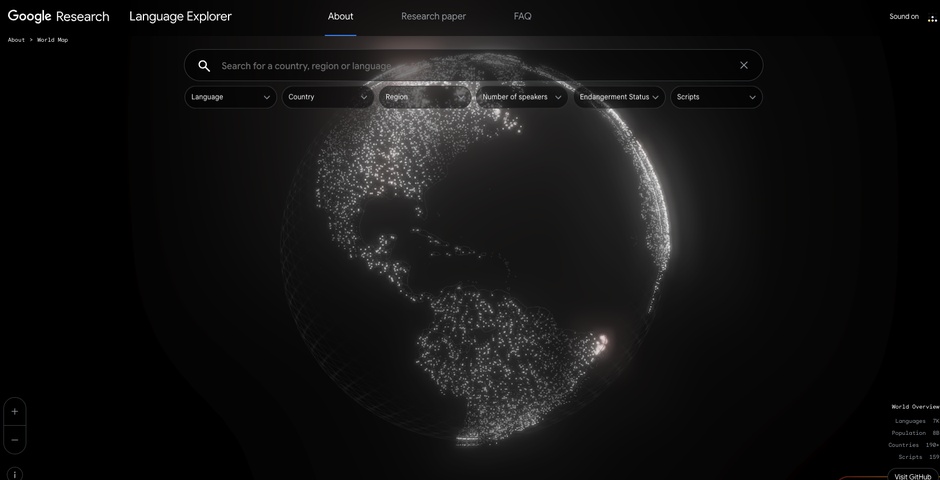This screenshot has height=480, width=940.
Task: Open the Country filter dropdown
Action: click(327, 97)
